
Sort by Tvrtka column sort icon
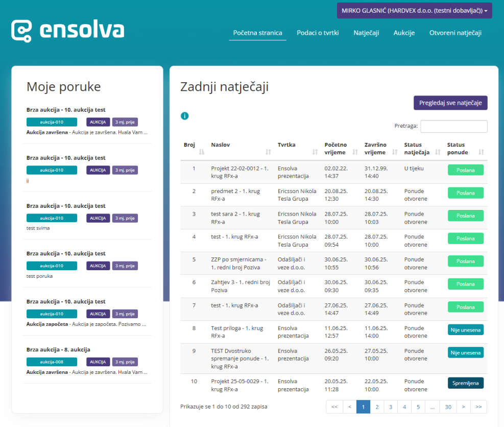click(315, 152)
